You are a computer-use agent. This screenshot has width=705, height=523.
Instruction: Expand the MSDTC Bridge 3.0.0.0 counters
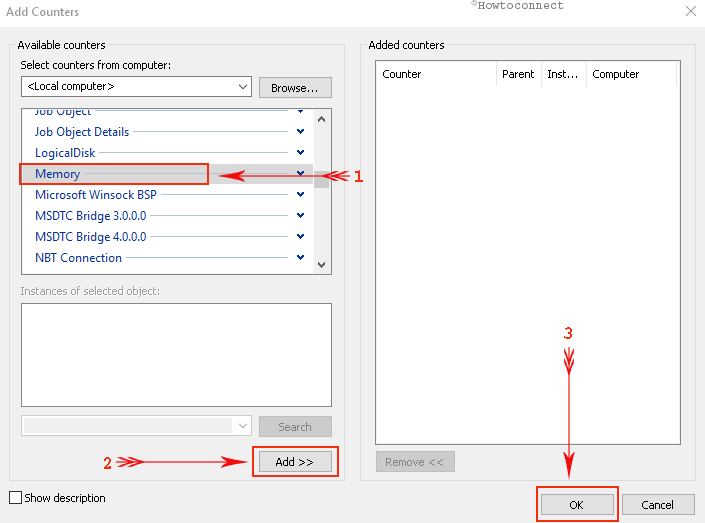click(300, 215)
